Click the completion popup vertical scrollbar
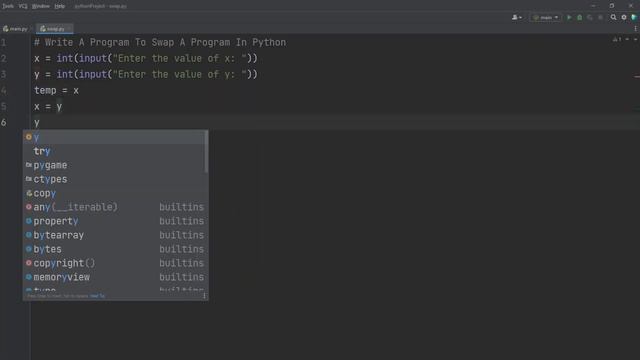The image size is (640, 360). (206, 151)
